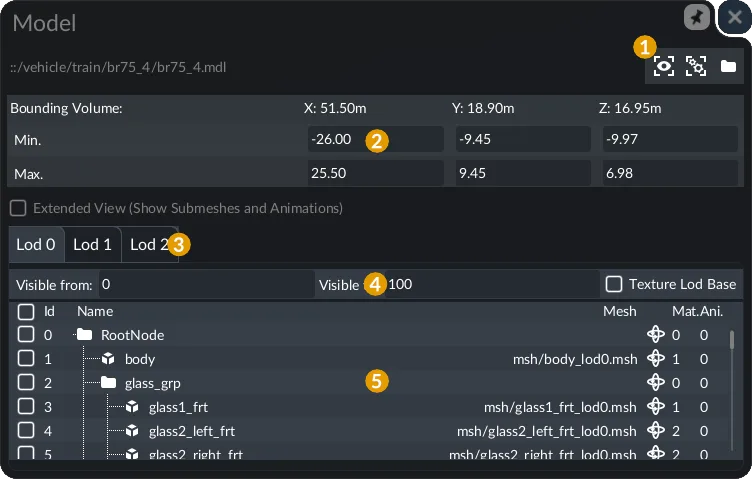Click the body mesh cube icon
Viewport: 752px width, 479px height.
pyautogui.click(x=108, y=358)
